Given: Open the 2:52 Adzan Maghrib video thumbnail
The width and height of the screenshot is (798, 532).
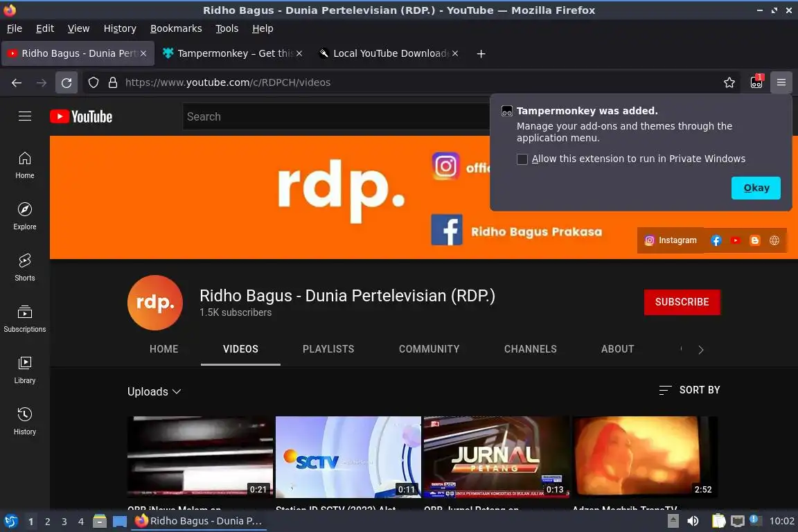Looking at the screenshot, I should pos(645,457).
